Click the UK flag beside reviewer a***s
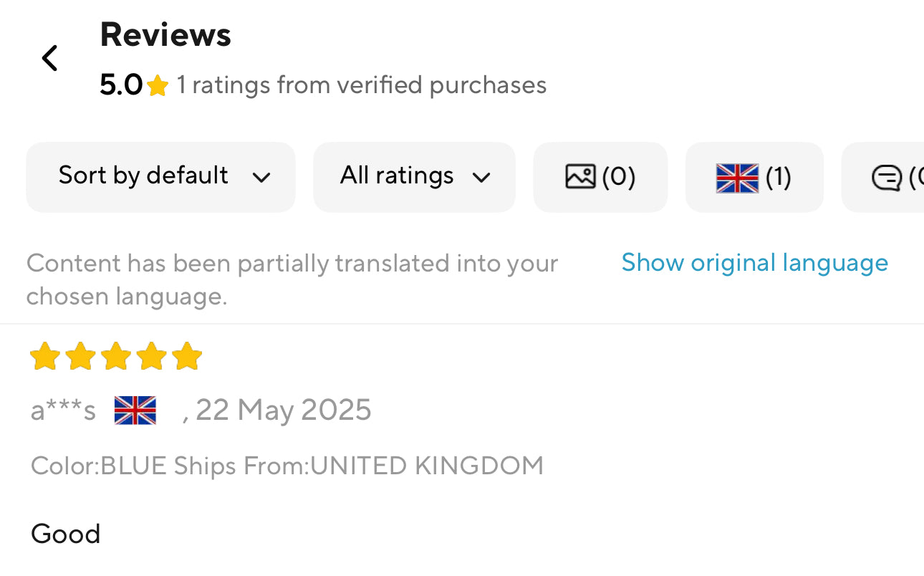The image size is (924, 576). click(x=135, y=411)
